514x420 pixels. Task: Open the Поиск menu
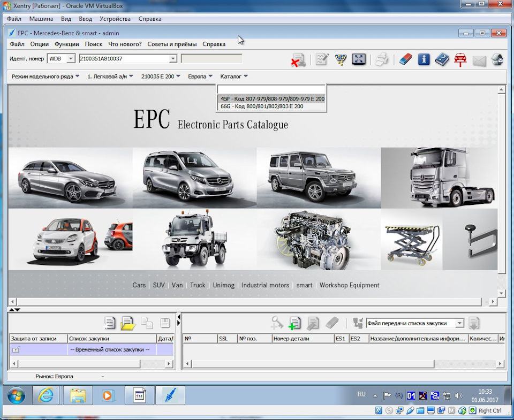click(93, 44)
